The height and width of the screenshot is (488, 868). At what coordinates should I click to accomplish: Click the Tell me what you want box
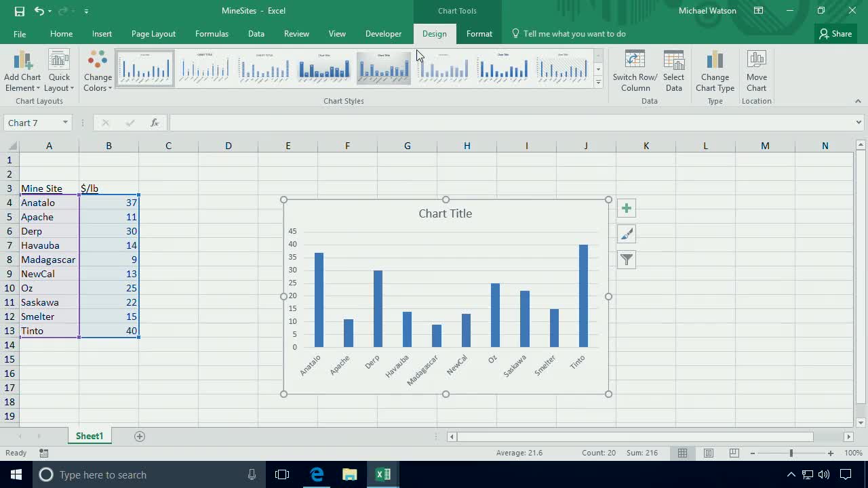point(575,33)
